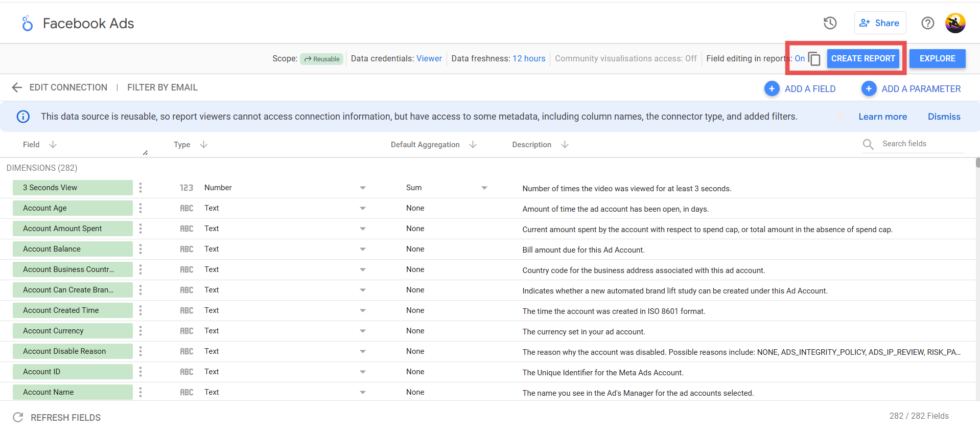Screen dimensions: 980x430
Task: Select the Account Currency field chip
Action: pos(73,331)
